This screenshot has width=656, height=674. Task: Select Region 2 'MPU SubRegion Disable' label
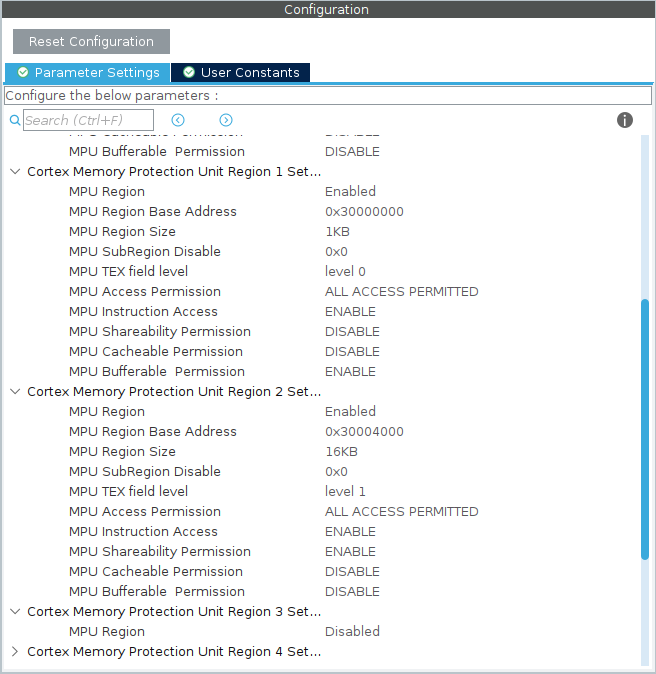(x=144, y=472)
